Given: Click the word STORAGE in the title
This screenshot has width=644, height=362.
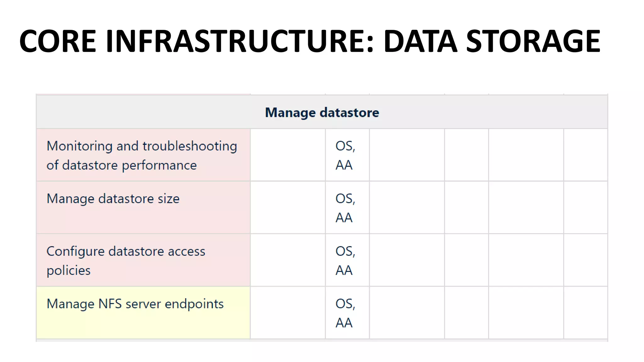Looking at the screenshot, I should pos(533,41).
